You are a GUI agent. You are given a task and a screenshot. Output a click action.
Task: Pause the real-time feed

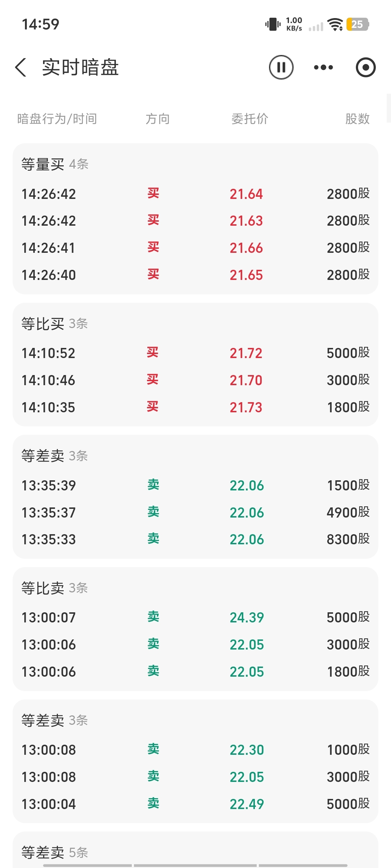(281, 67)
